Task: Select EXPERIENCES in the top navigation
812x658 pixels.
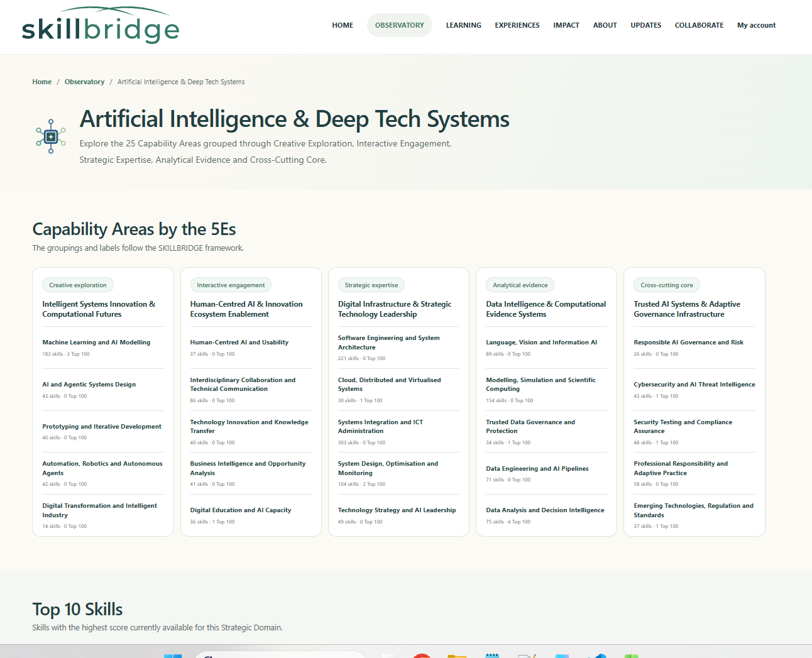Action: pos(517,25)
